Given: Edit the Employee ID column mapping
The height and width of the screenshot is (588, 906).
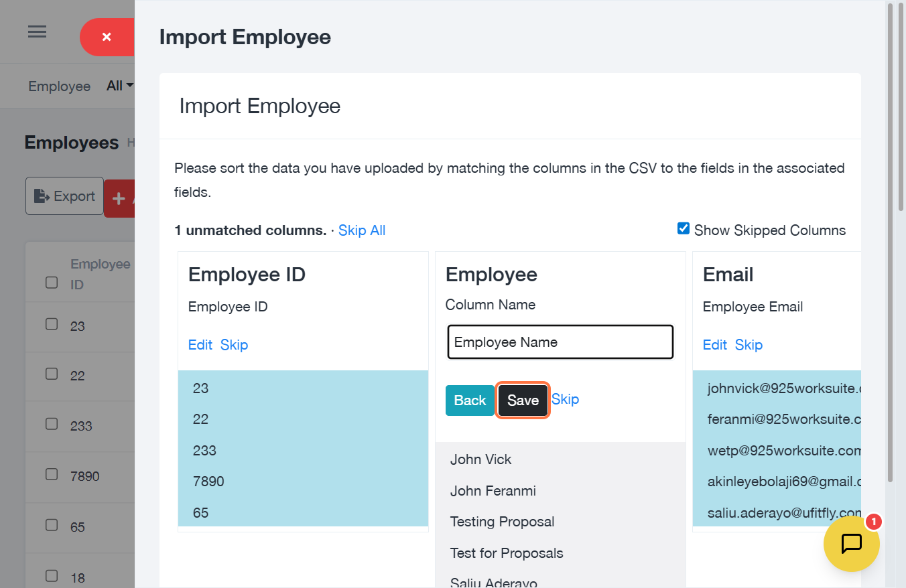Looking at the screenshot, I should point(200,345).
